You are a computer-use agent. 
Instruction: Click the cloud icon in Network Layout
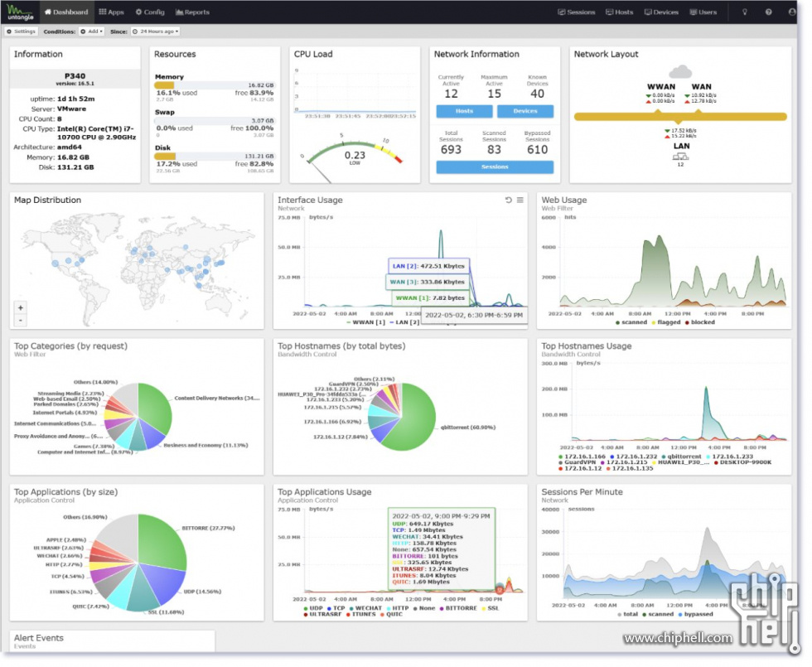tap(680, 71)
